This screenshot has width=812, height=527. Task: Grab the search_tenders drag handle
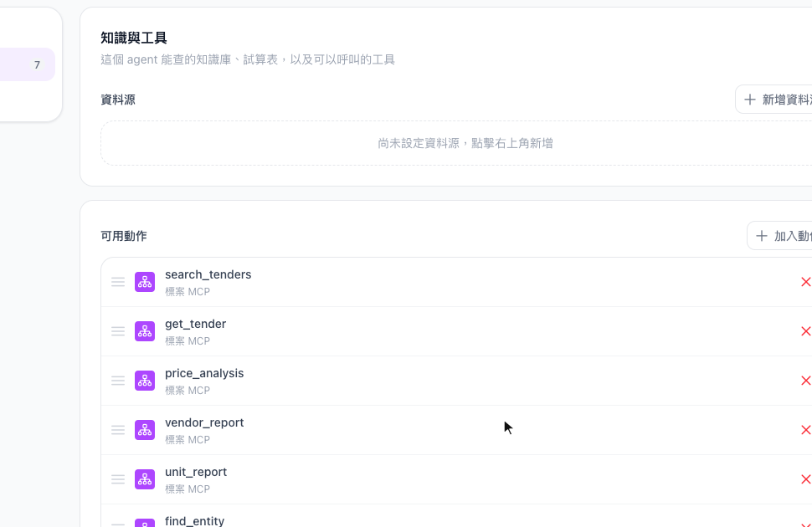coord(118,282)
